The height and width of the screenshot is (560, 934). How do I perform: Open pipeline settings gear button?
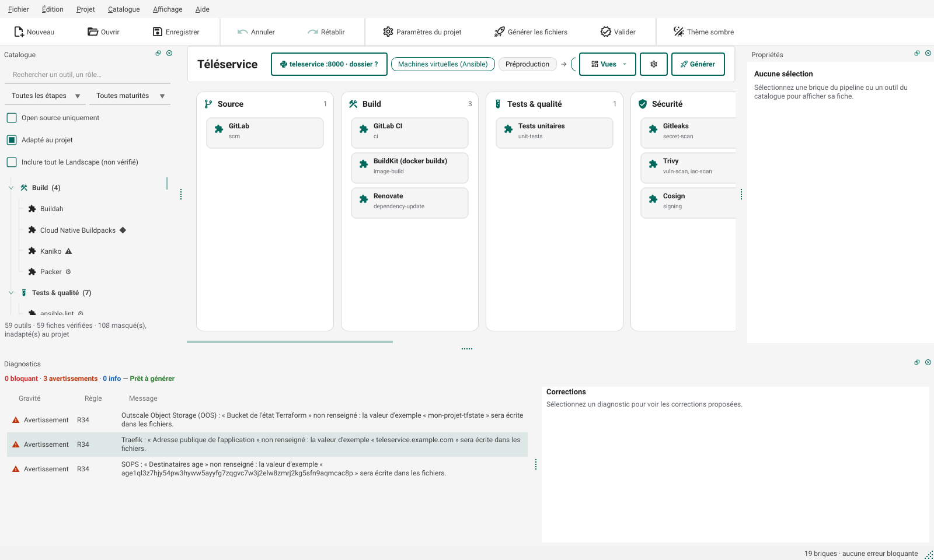[x=654, y=64]
